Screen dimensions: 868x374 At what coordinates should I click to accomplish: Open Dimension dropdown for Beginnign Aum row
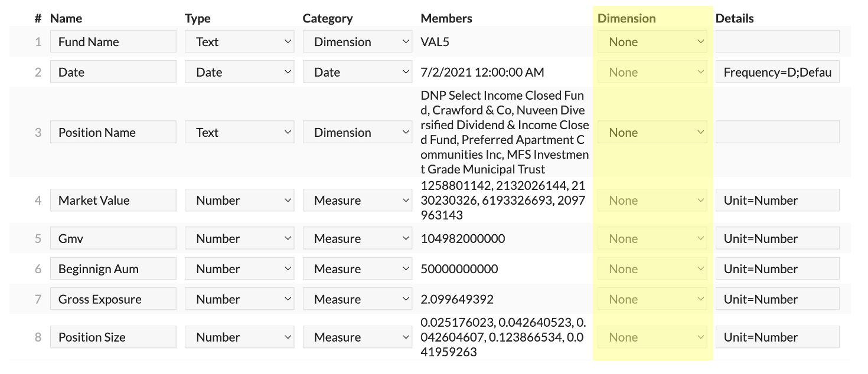tap(652, 268)
